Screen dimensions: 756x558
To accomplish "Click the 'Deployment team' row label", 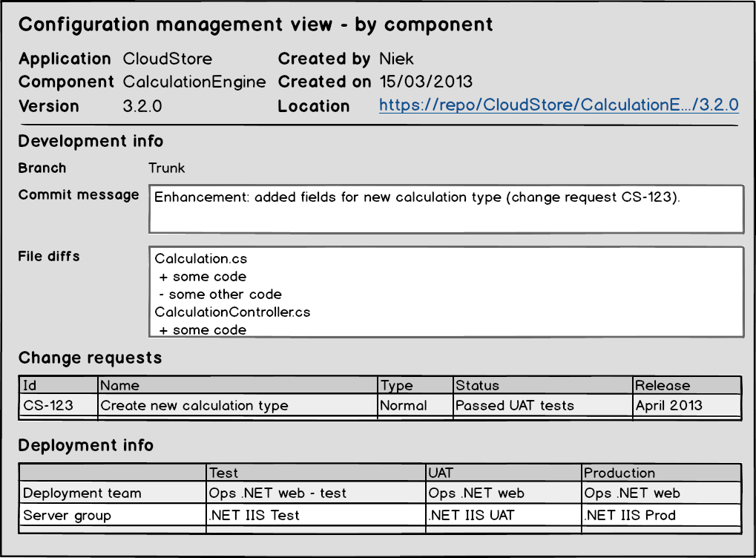I will coord(112,493).
